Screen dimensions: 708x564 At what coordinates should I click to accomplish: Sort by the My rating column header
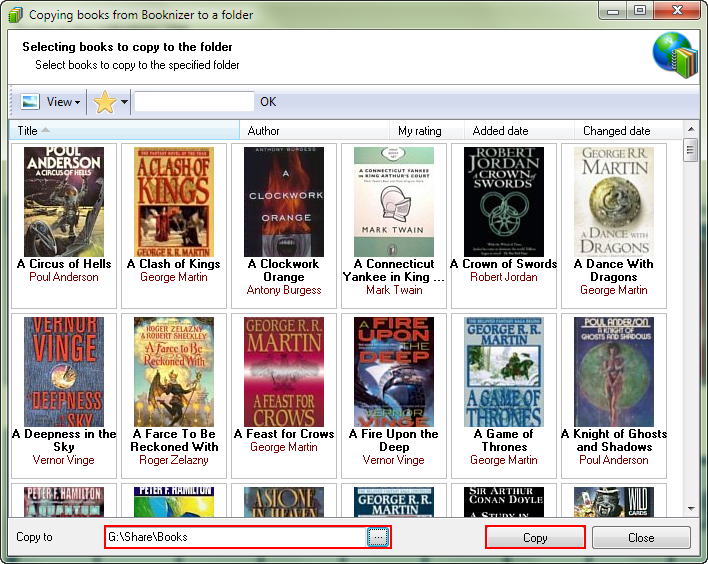pyautogui.click(x=426, y=131)
